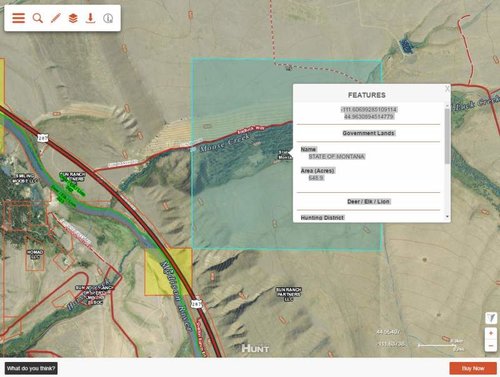Click the info identify tool icon

coord(108,18)
